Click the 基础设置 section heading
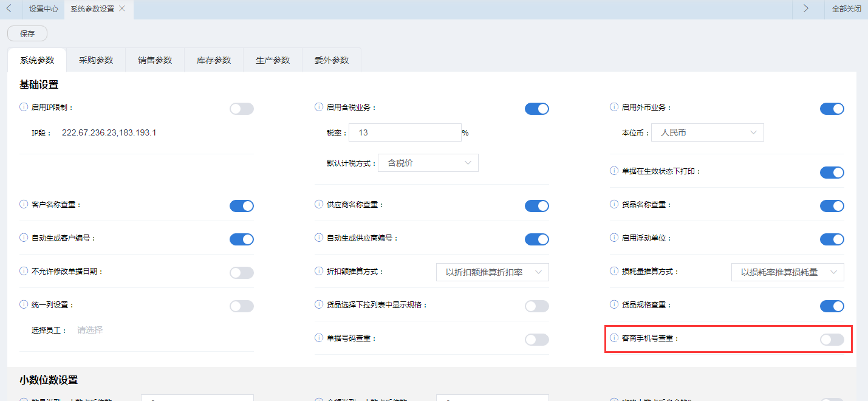 coord(39,84)
